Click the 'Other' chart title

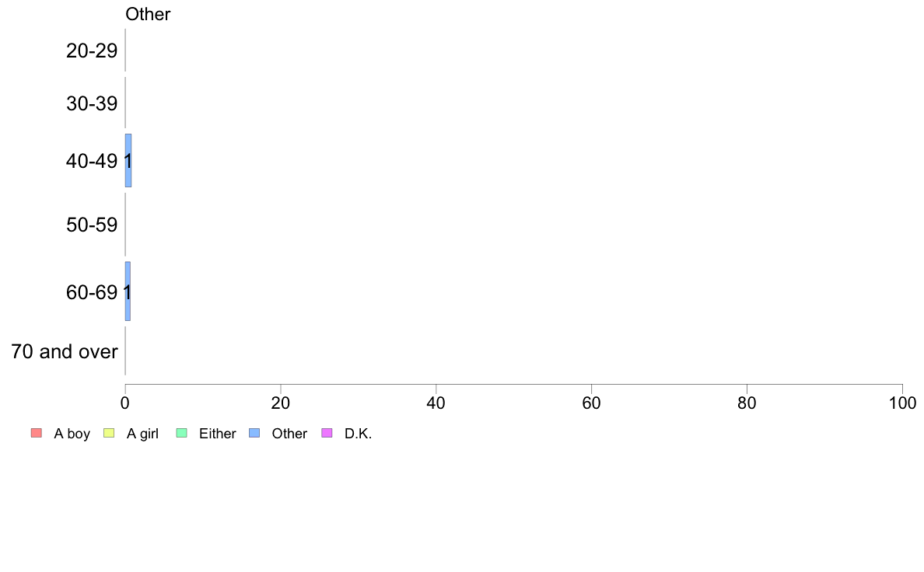point(148,14)
